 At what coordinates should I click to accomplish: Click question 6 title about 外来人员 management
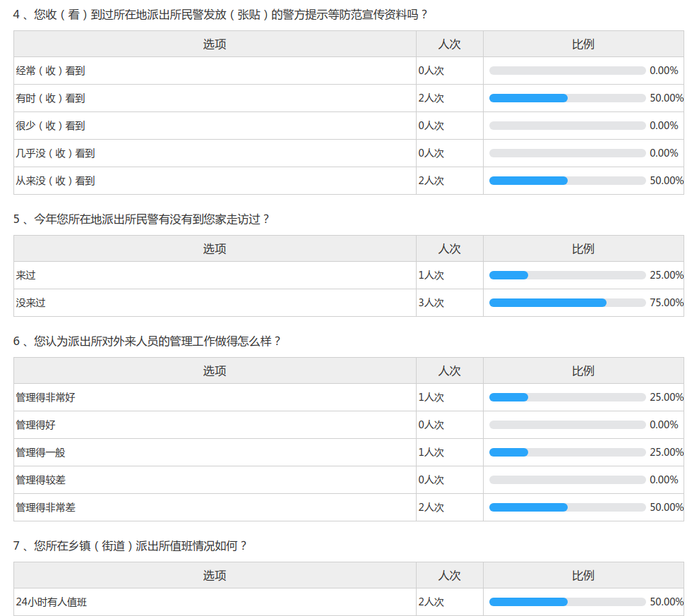click(147, 341)
